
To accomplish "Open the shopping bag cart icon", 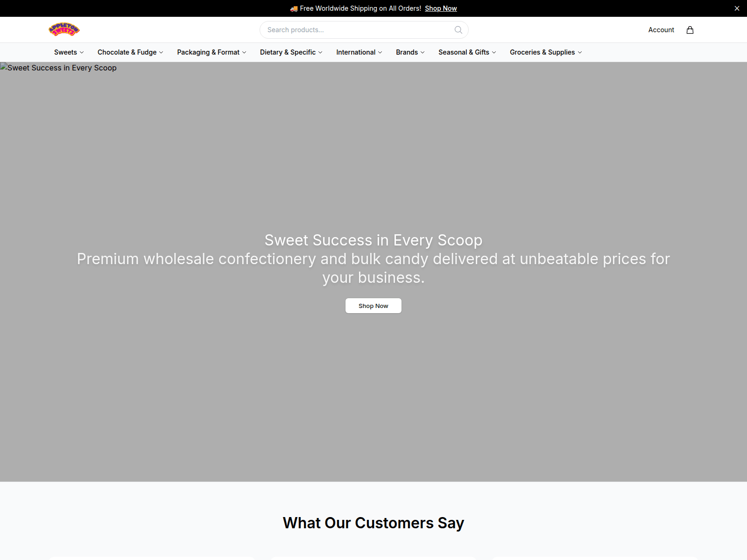I will (x=690, y=30).
